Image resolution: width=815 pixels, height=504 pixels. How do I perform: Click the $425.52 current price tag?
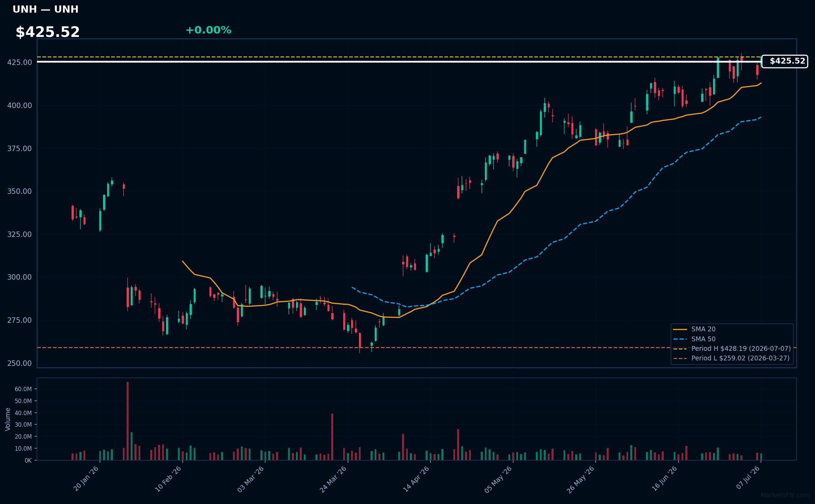tap(785, 61)
